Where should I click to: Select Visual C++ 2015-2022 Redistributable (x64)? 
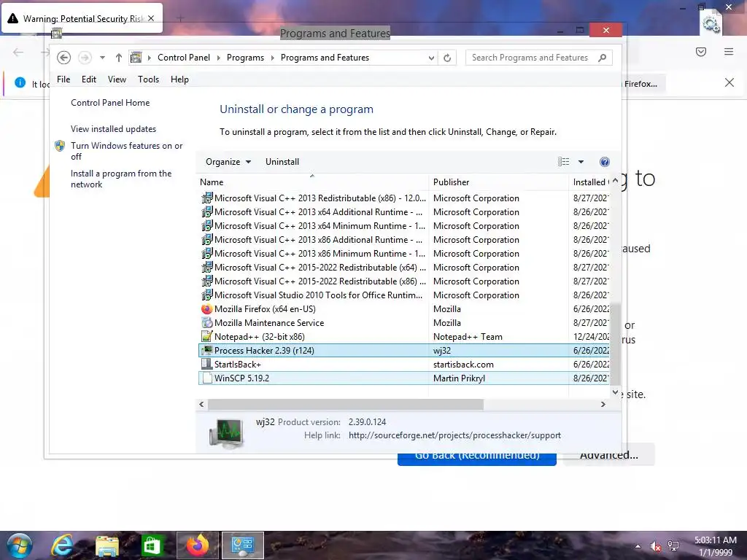coord(403,267)
